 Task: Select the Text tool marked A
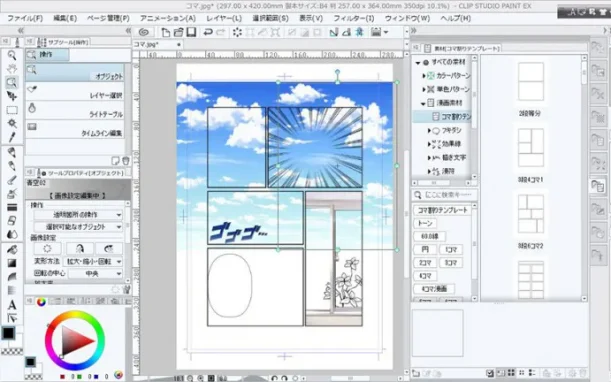[x=12, y=305]
